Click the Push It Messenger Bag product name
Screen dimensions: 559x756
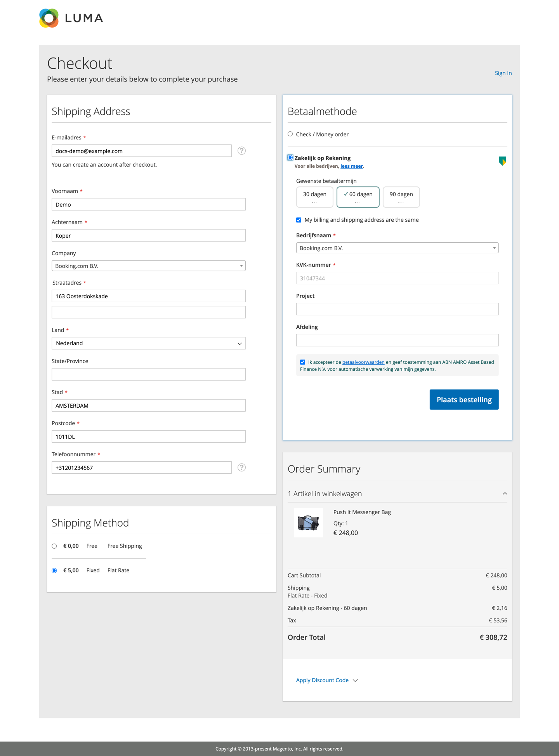click(362, 512)
